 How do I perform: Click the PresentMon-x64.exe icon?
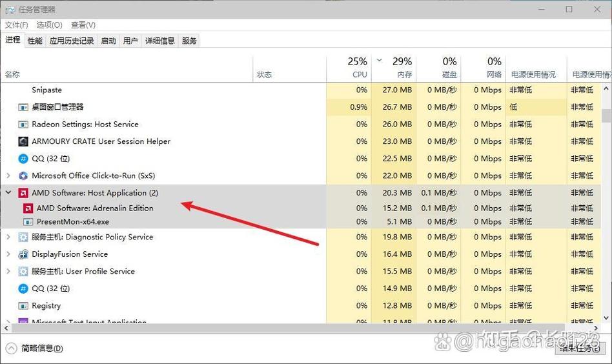(28, 222)
